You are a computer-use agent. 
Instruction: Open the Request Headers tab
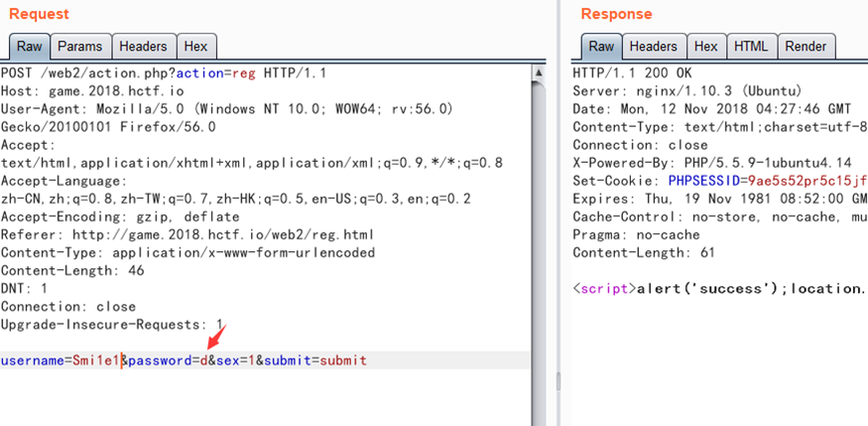143,47
